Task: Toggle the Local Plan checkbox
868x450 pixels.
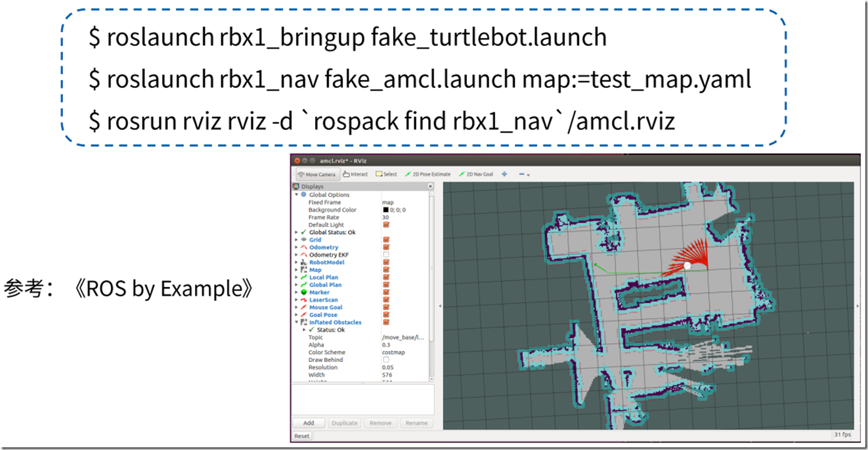Action: 386,277
